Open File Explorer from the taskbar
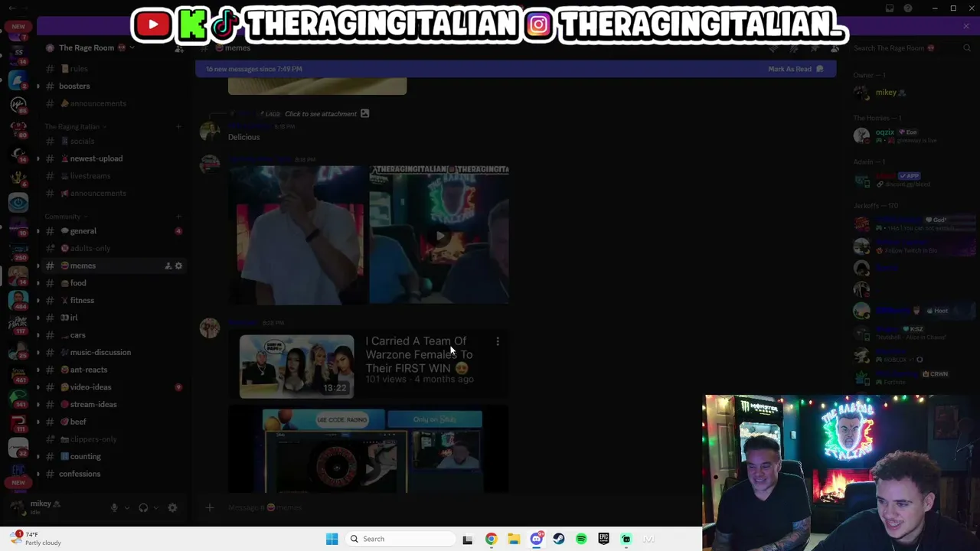 pos(514,539)
